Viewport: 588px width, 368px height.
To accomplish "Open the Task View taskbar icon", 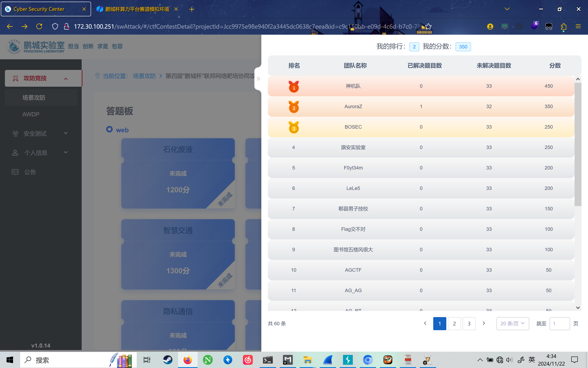I will [x=147, y=360].
